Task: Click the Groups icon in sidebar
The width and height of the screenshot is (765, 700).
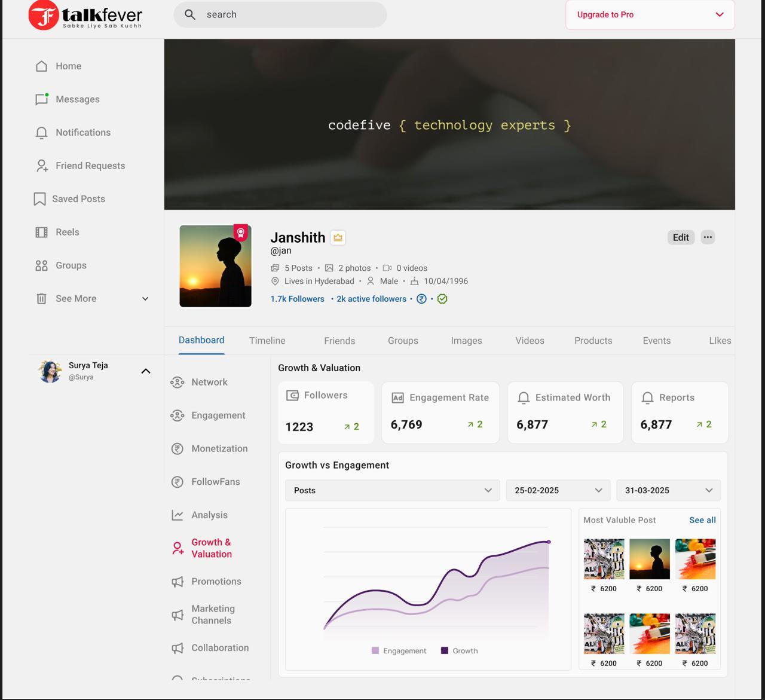Action: 41,265
